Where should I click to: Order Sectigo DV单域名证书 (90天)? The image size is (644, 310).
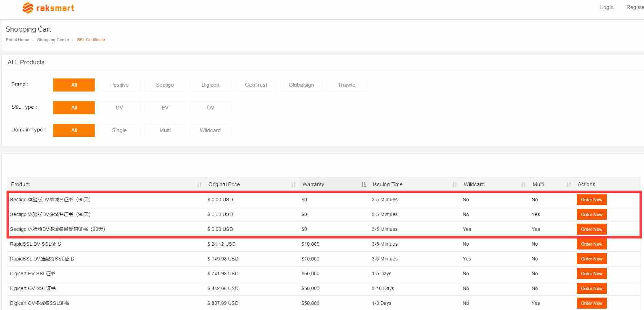[x=592, y=200]
